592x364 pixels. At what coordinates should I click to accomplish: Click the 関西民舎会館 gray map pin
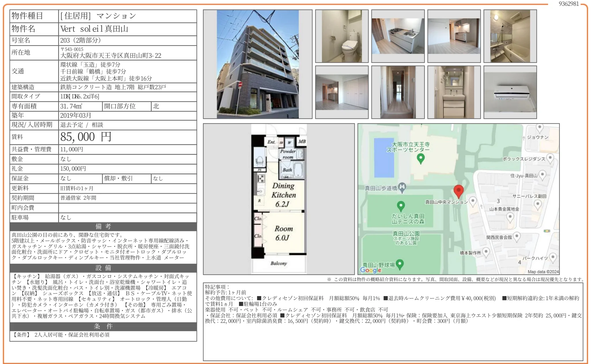[517, 237]
